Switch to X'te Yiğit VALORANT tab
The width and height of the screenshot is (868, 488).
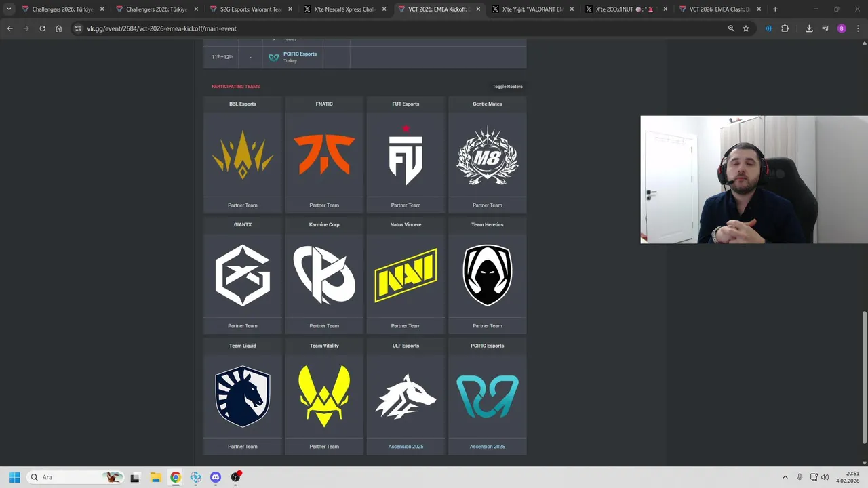pos(533,9)
